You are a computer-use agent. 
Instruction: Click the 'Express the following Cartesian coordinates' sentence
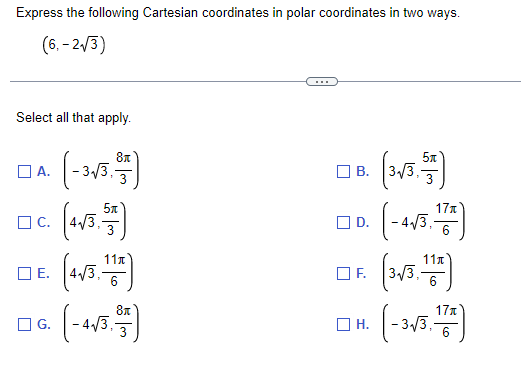[238, 13]
